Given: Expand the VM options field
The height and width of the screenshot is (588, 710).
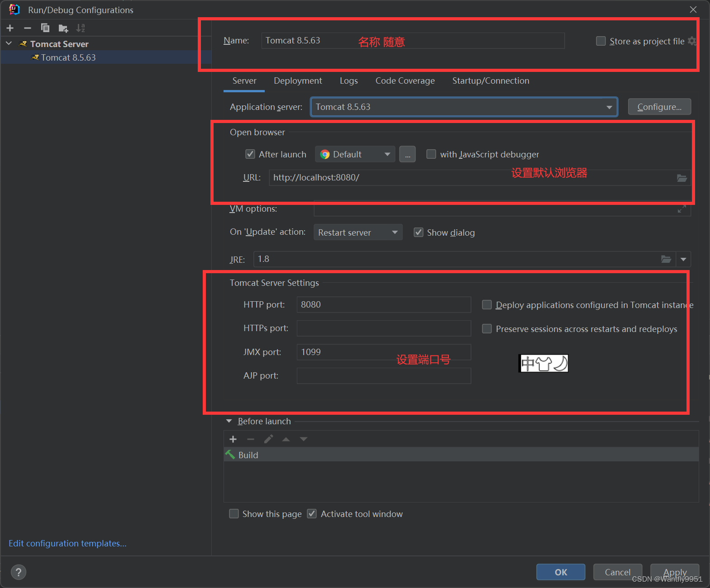Looking at the screenshot, I should tap(681, 209).
